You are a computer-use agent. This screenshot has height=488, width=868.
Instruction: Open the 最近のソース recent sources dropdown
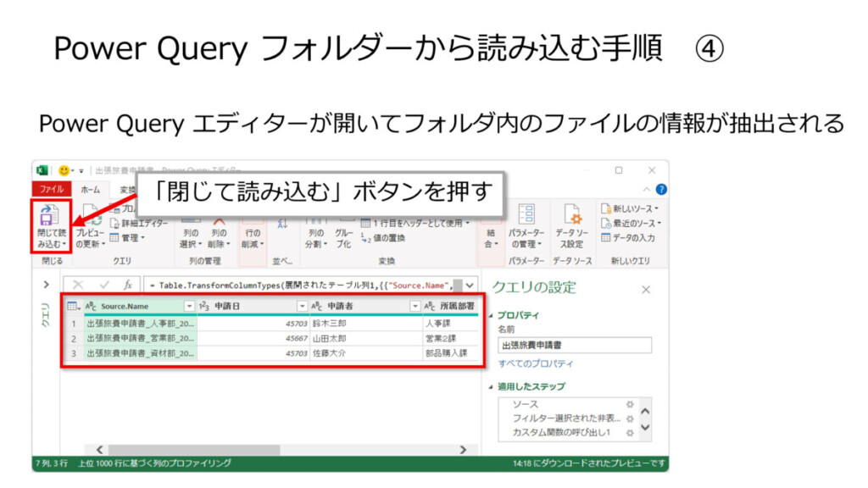pyautogui.click(x=631, y=223)
